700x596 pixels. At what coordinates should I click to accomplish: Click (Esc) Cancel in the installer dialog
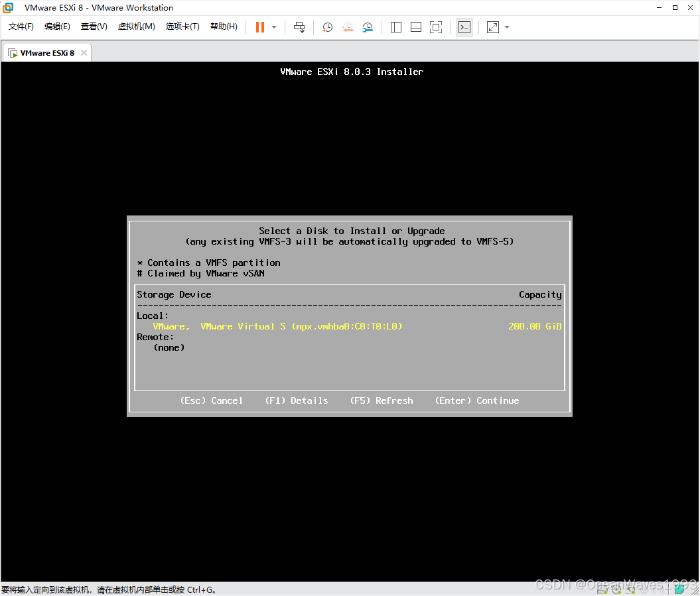pos(212,400)
